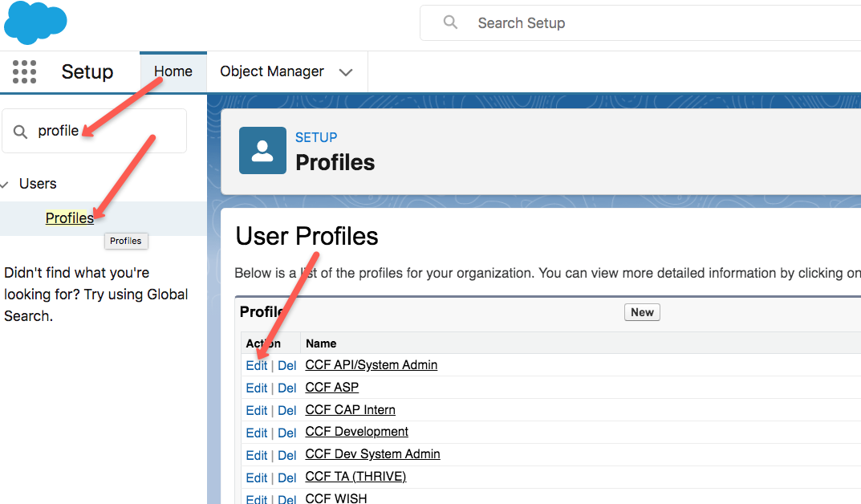The width and height of the screenshot is (861, 504).
Task: Open the CCF WISH profile
Action: 335,498
